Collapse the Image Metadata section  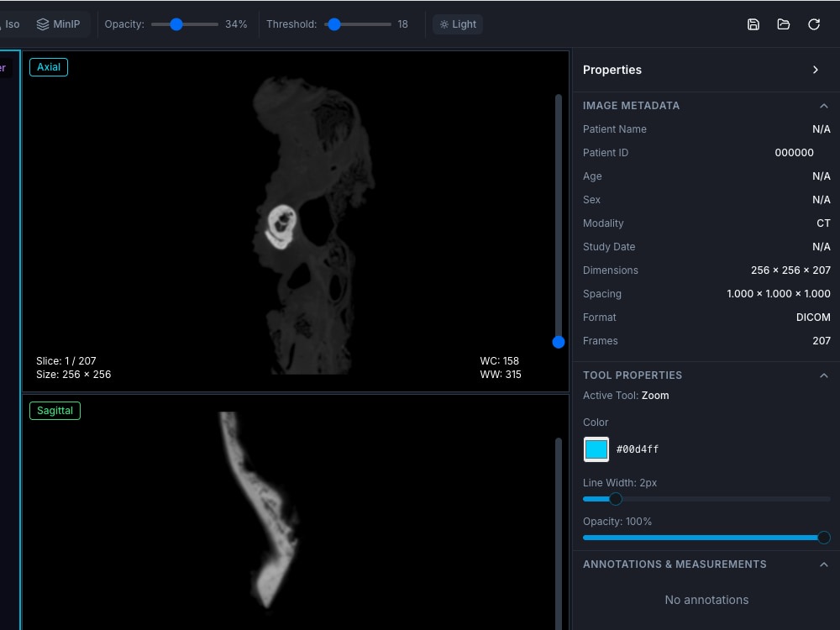click(823, 106)
